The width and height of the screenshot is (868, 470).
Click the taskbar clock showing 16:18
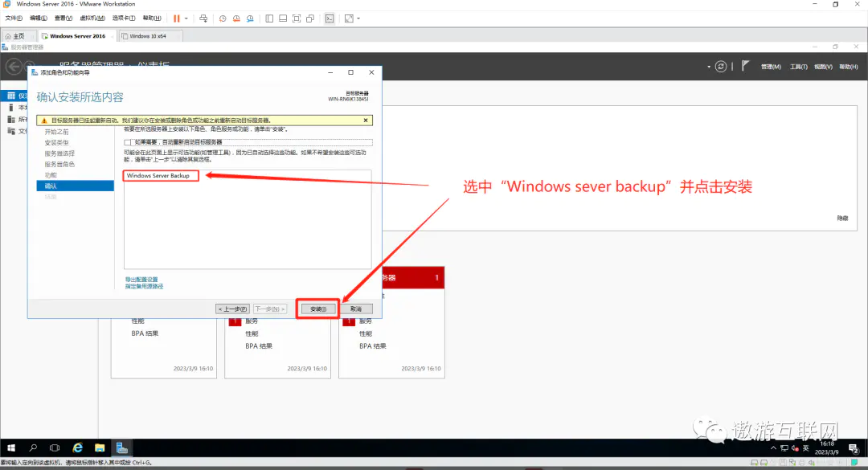(826, 448)
